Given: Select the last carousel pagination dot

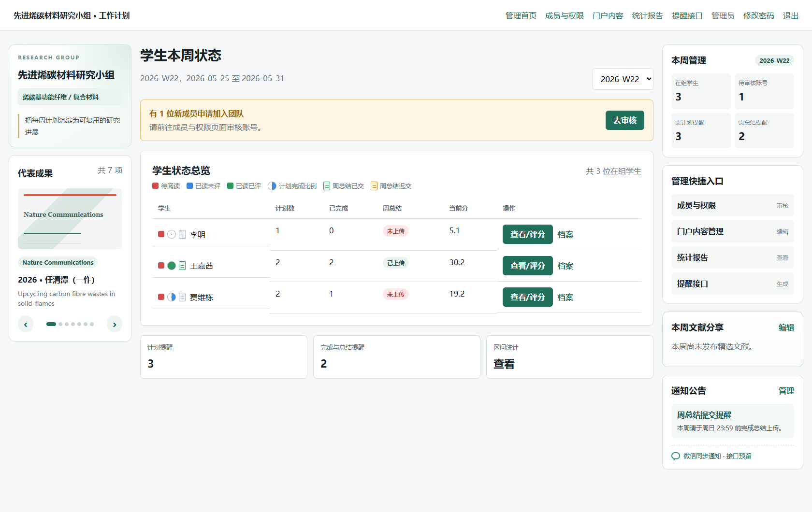Looking at the screenshot, I should click(x=92, y=324).
